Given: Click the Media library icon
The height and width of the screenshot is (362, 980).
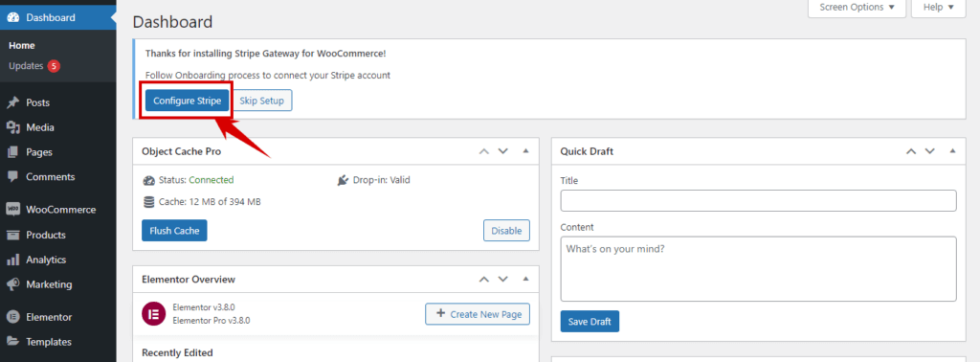Looking at the screenshot, I should tap(12, 127).
